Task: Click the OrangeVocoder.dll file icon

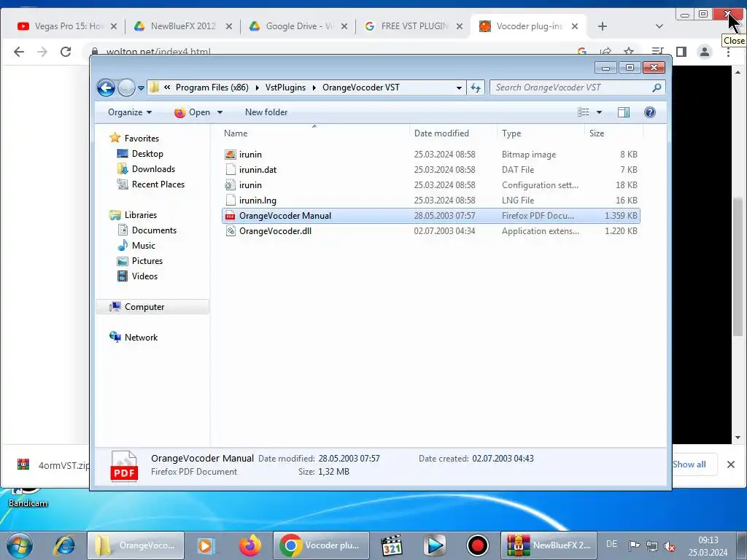Action: point(231,231)
